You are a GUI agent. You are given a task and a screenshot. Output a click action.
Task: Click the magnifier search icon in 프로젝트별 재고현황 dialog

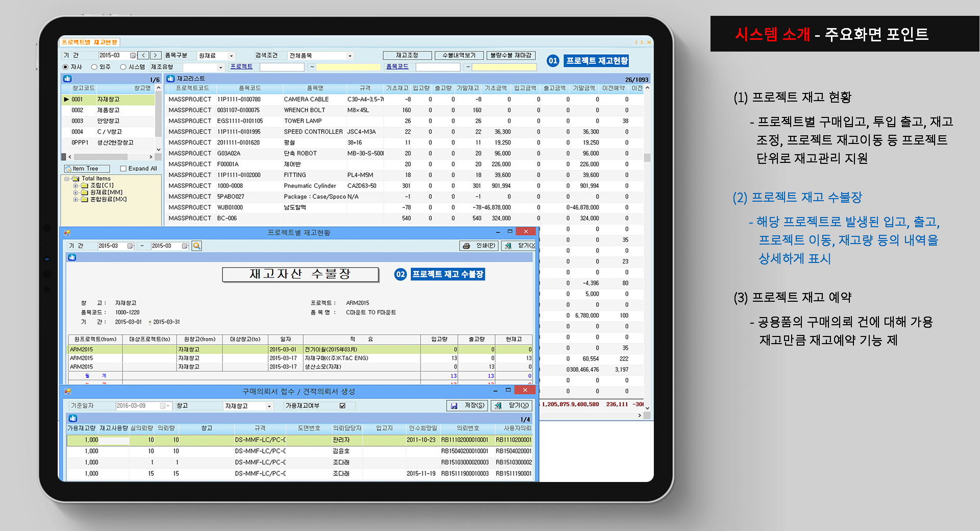197,246
